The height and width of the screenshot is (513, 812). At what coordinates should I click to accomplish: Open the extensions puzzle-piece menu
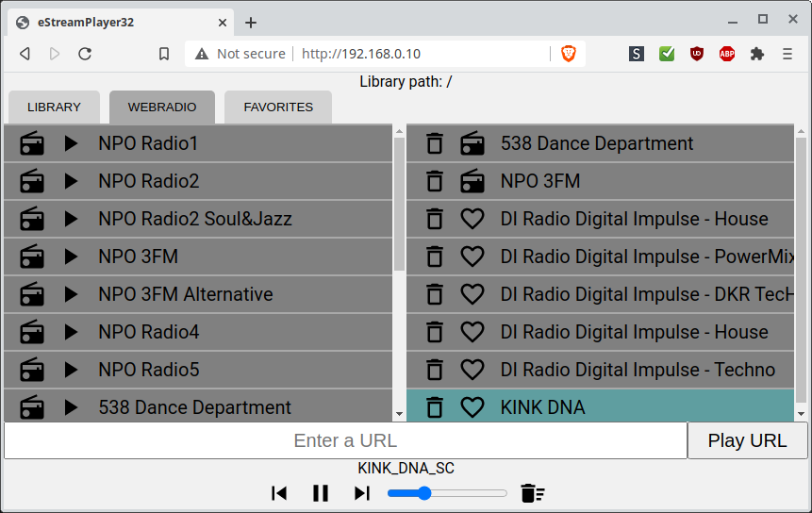click(x=757, y=54)
